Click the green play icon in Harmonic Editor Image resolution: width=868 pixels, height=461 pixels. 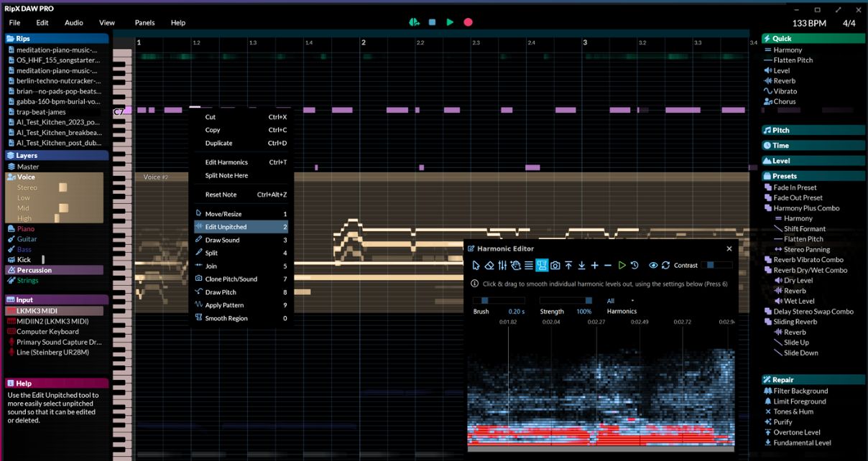pos(622,266)
